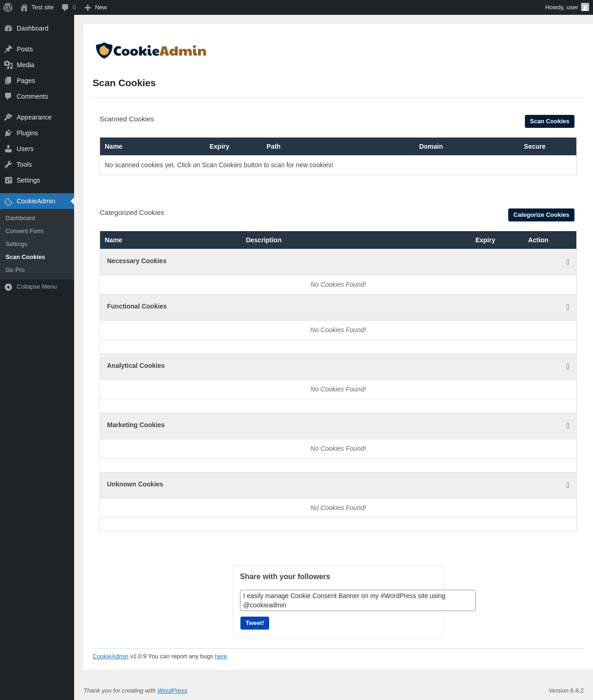
Task: Select the Scan Cookies submenu item
Action: pyautogui.click(x=37, y=257)
